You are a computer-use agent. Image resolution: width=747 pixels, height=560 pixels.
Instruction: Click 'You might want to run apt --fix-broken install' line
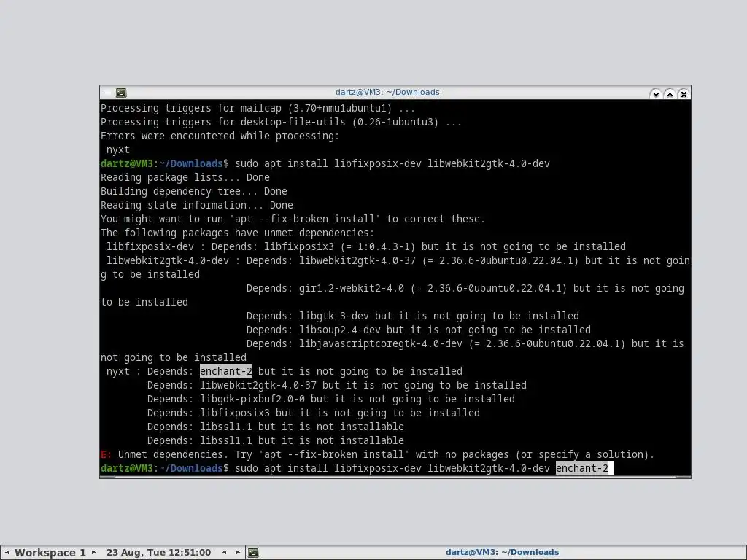pyautogui.click(x=293, y=219)
